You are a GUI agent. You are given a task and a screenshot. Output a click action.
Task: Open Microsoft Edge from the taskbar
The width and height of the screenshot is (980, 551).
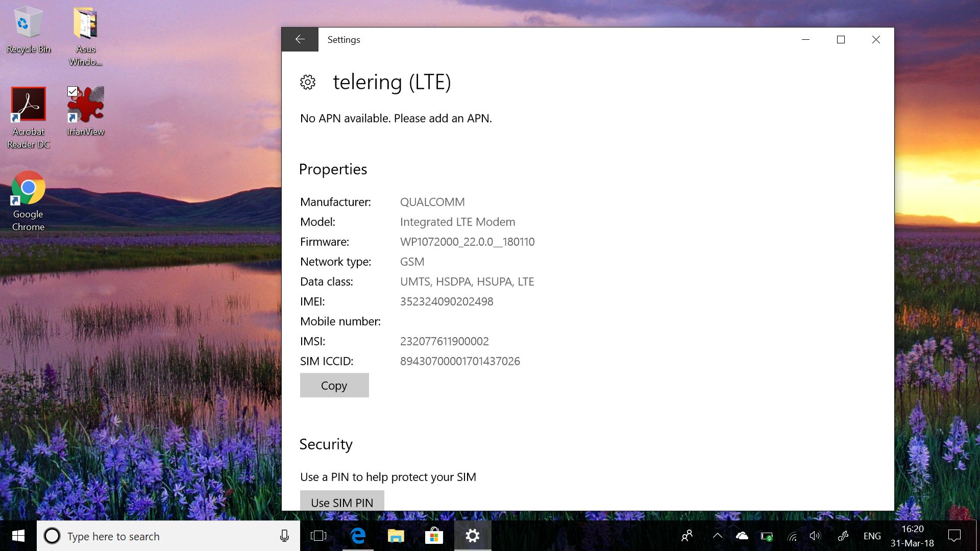tap(358, 536)
